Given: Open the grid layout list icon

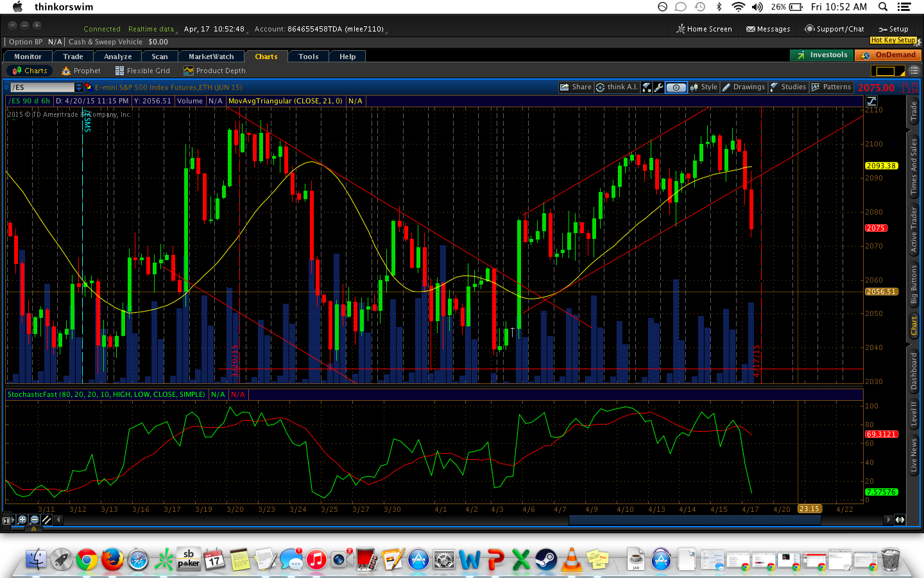Looking at the screenshot, I should [914, 71].
